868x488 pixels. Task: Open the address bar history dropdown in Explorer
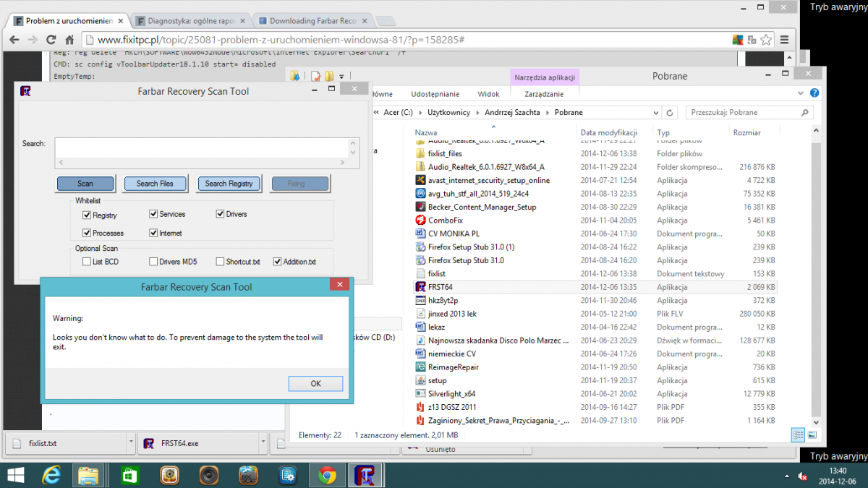[x=655, y=113]
